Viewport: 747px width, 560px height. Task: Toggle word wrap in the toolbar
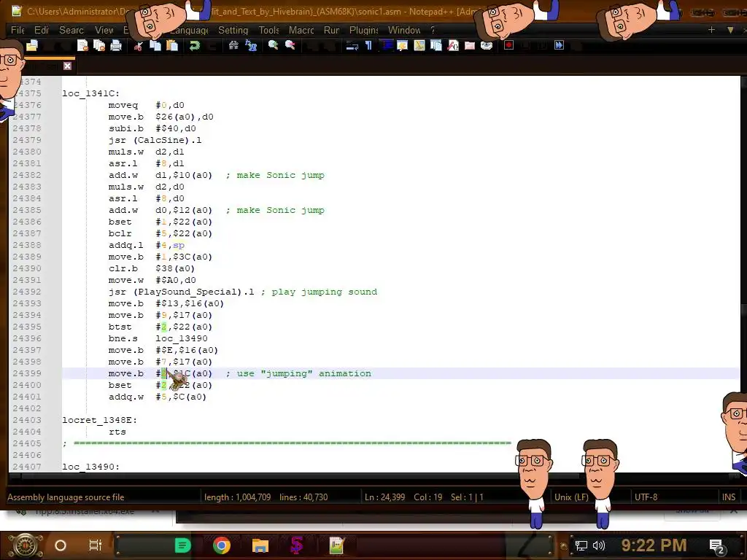click(352, 46)
